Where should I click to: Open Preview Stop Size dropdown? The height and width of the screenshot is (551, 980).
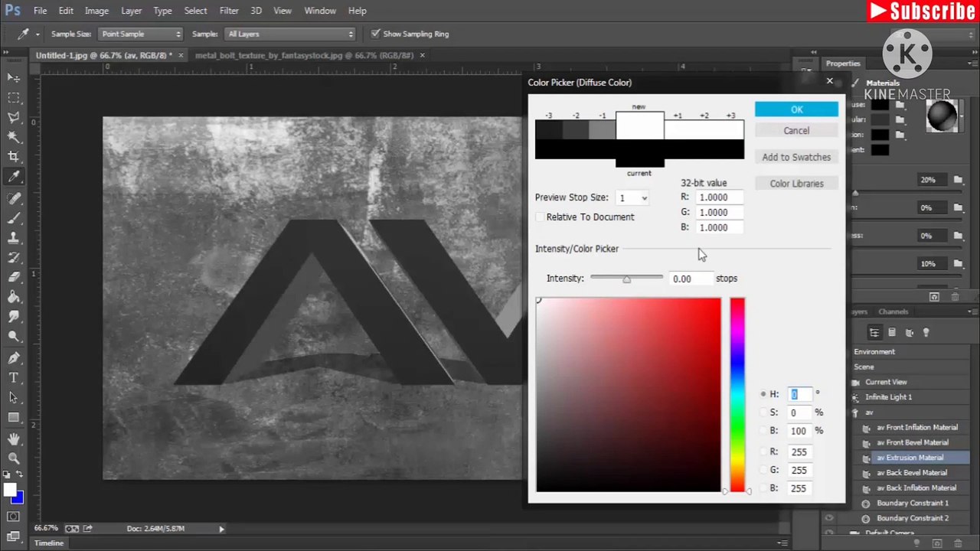tap(632, 198)
